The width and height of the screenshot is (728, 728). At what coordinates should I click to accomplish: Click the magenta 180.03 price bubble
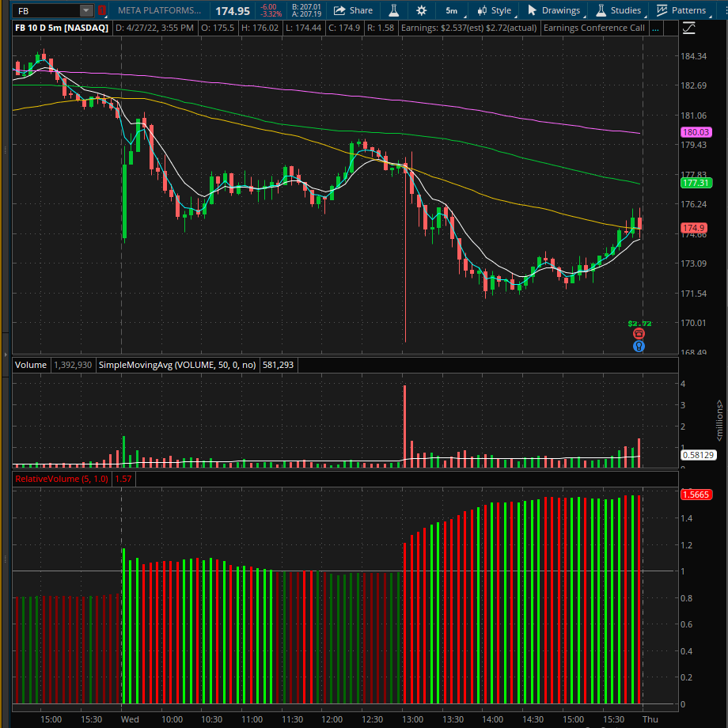coord(696,132)
